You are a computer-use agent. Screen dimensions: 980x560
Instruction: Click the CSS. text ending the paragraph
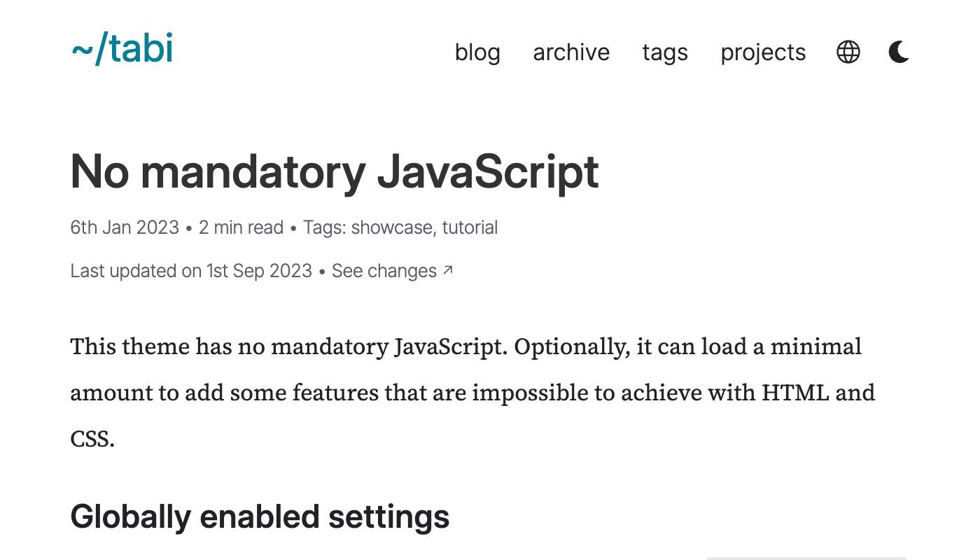pyautogui.click(x=92, y=439)
